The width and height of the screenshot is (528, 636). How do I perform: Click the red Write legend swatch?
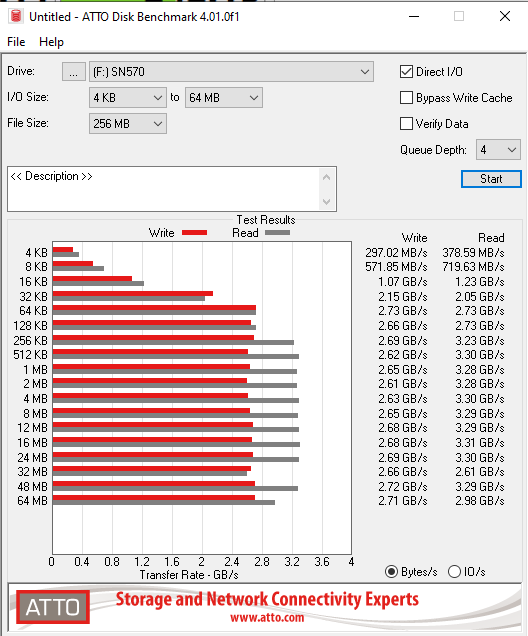(x=194, y=232)
